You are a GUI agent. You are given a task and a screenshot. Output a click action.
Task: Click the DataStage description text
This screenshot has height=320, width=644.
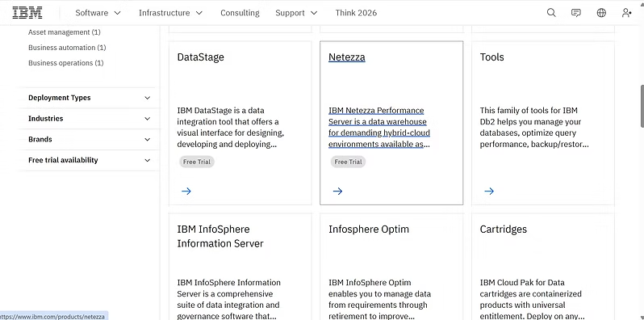click(231, 128)
